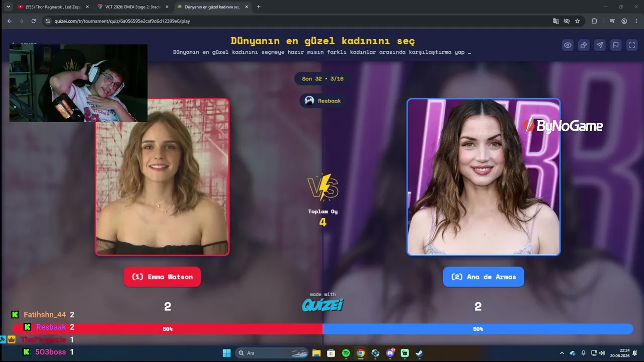Go back with the browser back arrow

click(x=9, y=21)
